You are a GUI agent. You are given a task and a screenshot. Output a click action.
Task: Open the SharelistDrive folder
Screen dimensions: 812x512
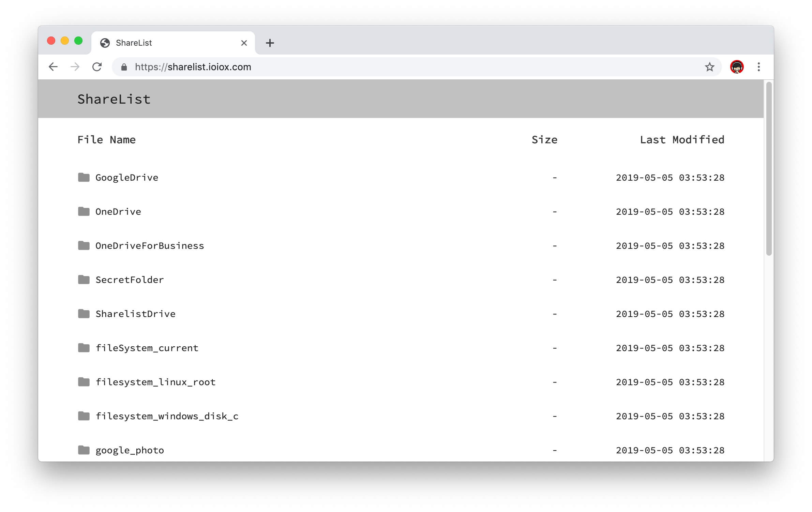coord(135,314)
